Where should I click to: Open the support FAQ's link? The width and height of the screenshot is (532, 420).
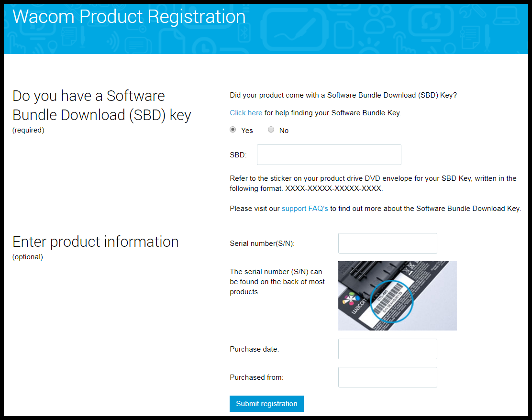tap(305, 208)
